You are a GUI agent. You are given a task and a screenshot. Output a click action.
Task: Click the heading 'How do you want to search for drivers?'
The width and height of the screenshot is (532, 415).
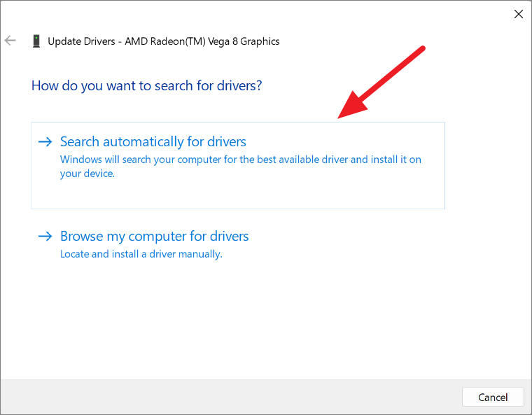(x=146, y=85)
